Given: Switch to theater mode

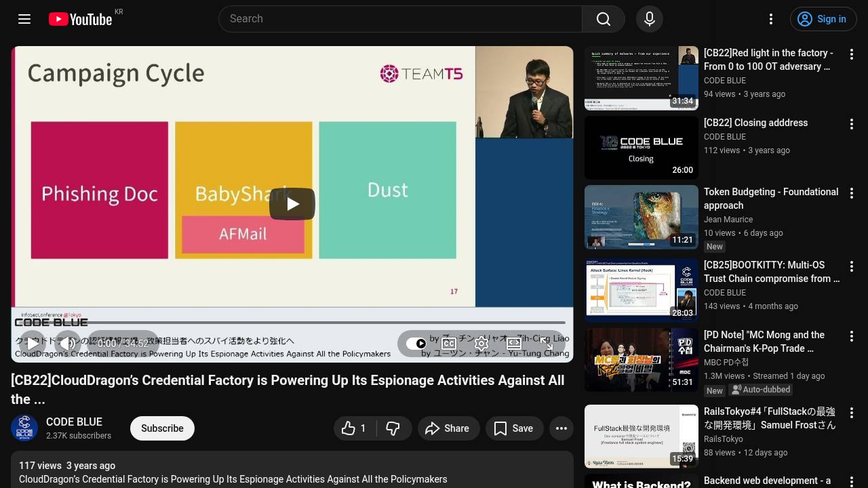Looking at the screenshot, I should 514,344.
